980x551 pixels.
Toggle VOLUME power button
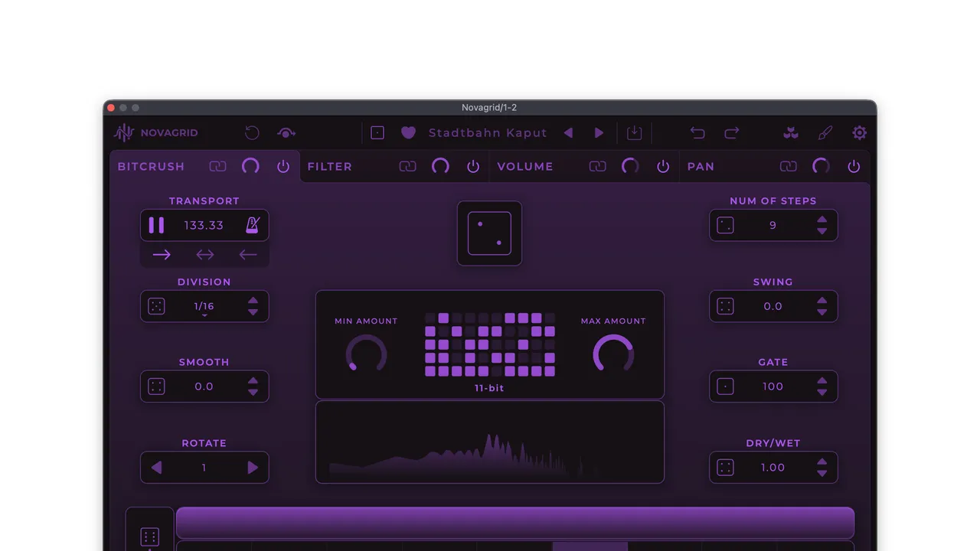coord(663,166)
